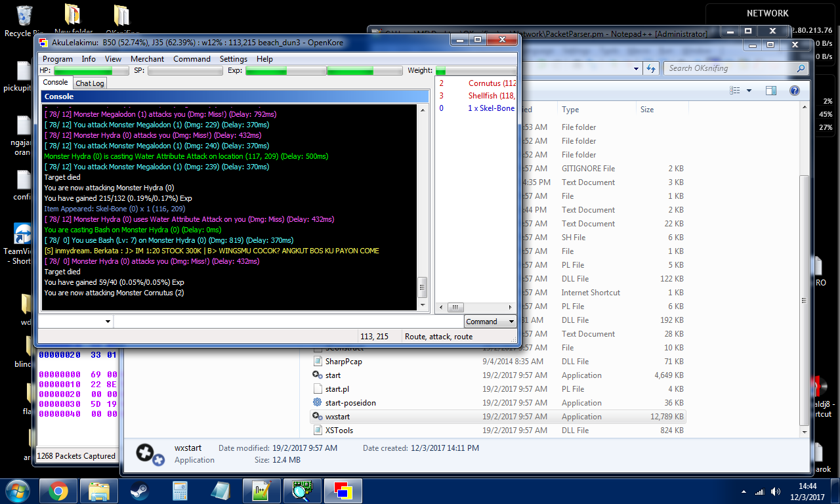Click the command input text field
Image resolution: width=840 pixels, height=504 pixels.
[x=288, y=322]
